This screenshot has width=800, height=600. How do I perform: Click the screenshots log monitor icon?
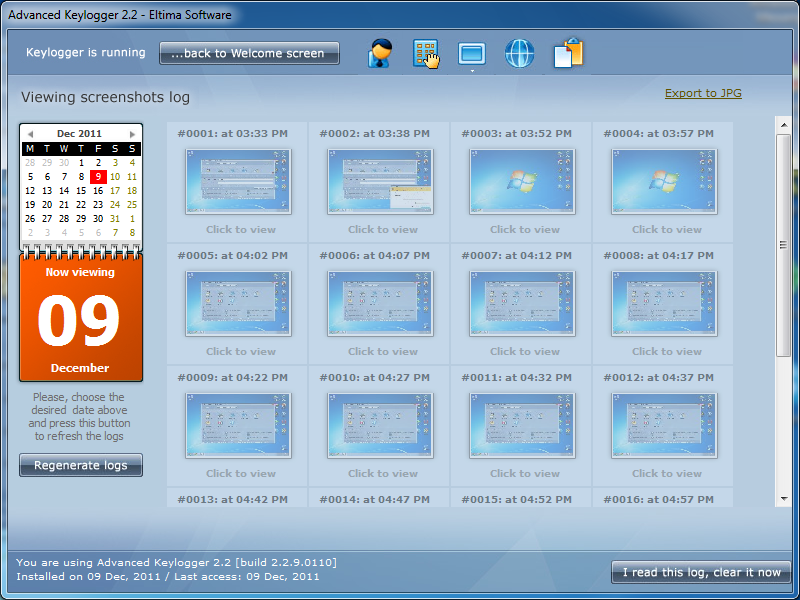(x=471, y=53)
